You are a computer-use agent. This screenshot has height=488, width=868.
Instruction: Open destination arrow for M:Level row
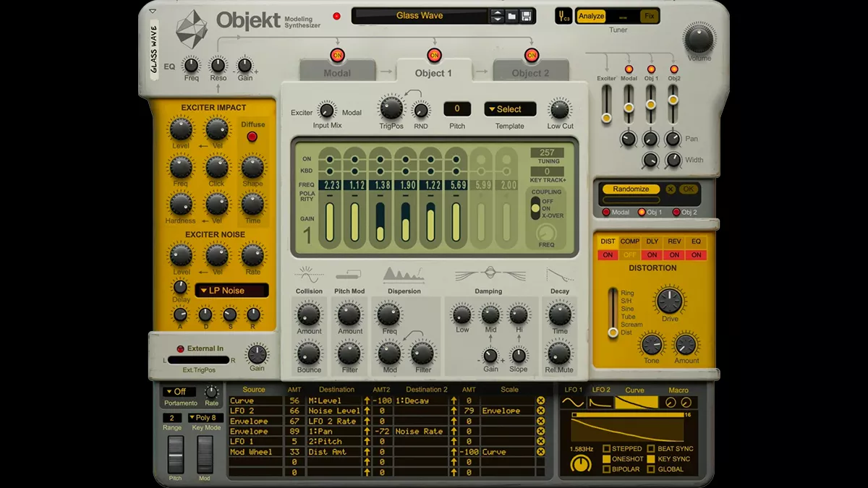[367, 401]
